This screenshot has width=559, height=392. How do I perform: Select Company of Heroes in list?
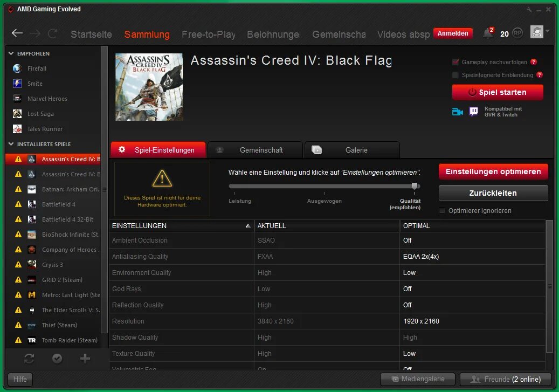(x=53, y=250)
